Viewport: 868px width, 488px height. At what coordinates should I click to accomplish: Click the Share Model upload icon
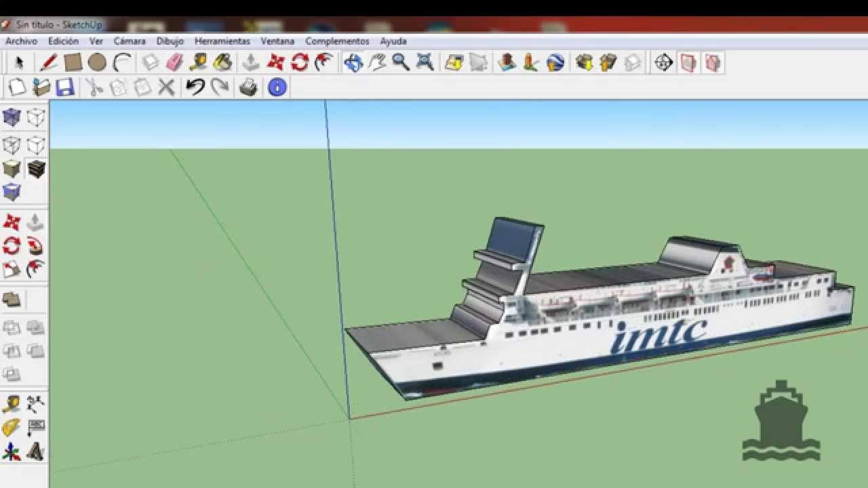coord(608,62)
